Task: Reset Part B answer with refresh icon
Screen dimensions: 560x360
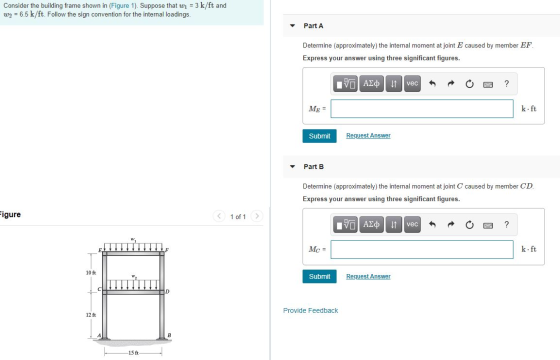Action: pos(469,225)
